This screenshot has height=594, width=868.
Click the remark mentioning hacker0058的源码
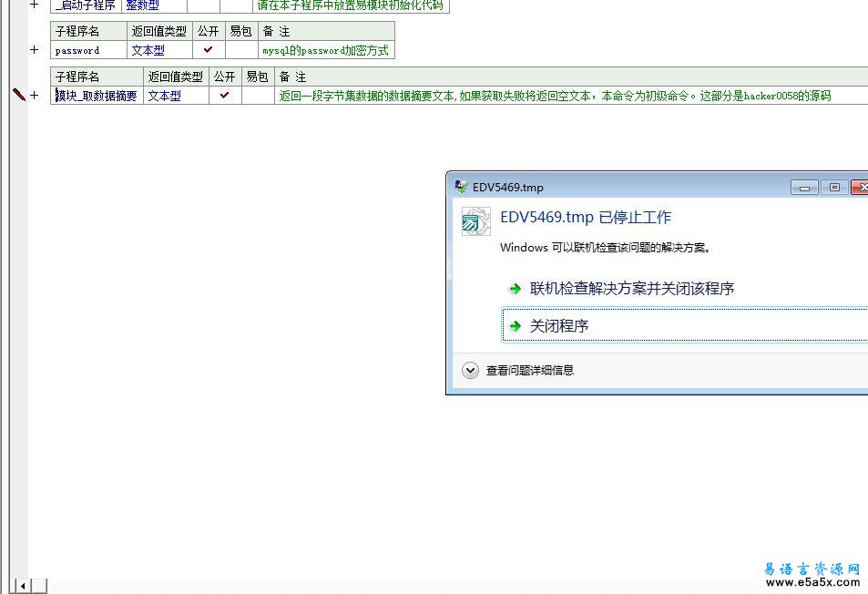[555, 96]
